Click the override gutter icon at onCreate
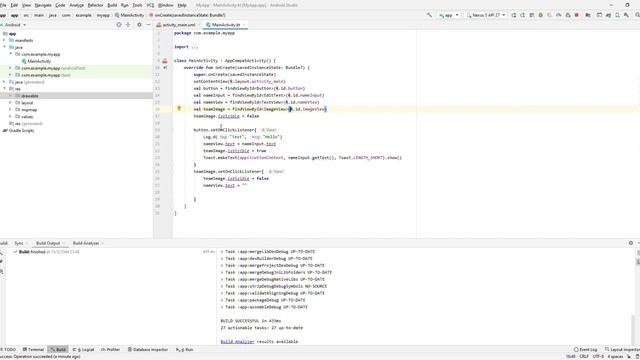 [x=165, y=68]
